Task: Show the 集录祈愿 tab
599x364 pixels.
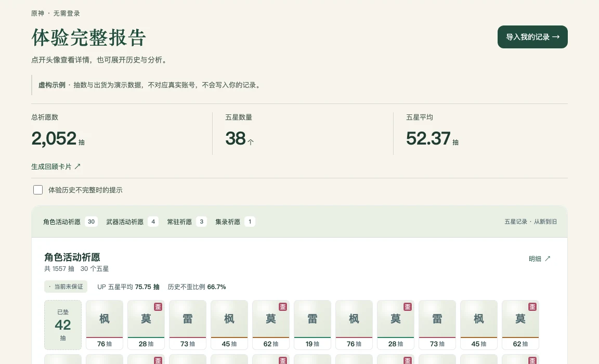Action: pos(235,222)
